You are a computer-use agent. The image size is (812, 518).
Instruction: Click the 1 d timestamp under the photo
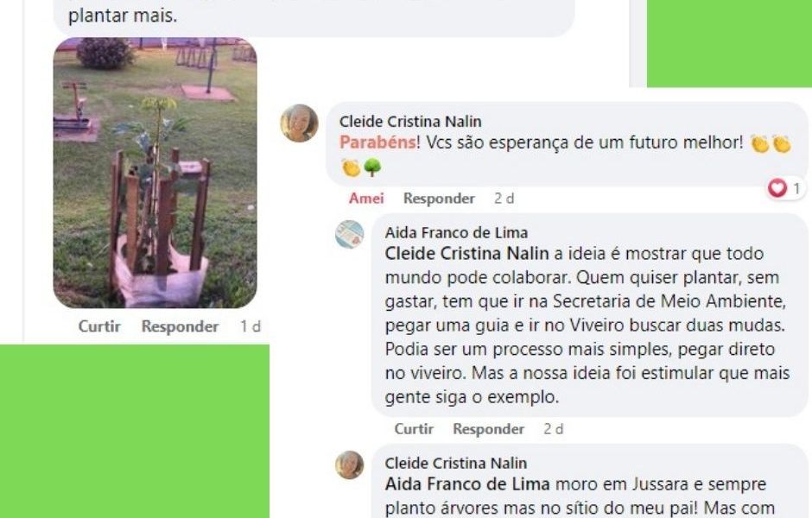coord(251,326)
